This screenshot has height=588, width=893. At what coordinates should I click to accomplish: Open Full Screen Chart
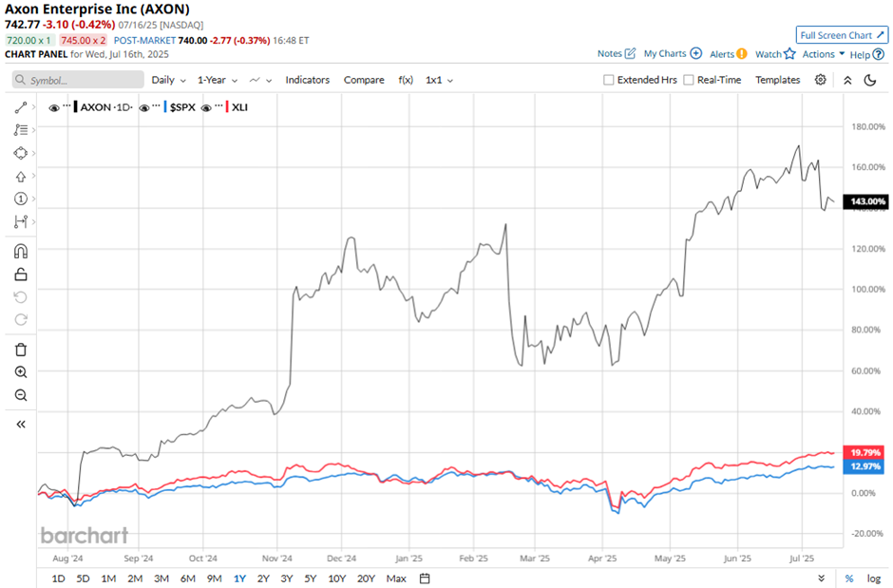(x=842, y=35)
